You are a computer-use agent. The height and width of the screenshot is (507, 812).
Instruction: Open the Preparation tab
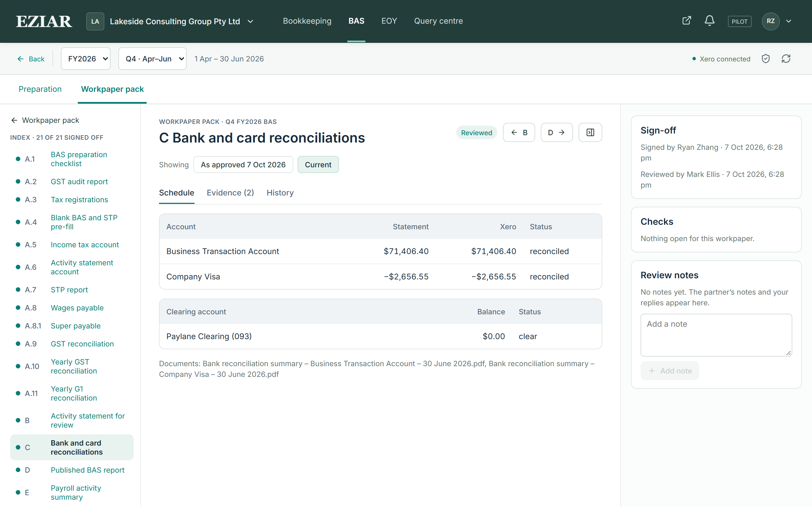click(x=40, y=89)
